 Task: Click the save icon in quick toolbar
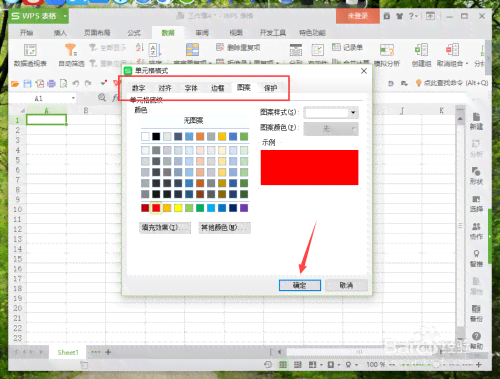pyautogui.click(x=27, y=83)
